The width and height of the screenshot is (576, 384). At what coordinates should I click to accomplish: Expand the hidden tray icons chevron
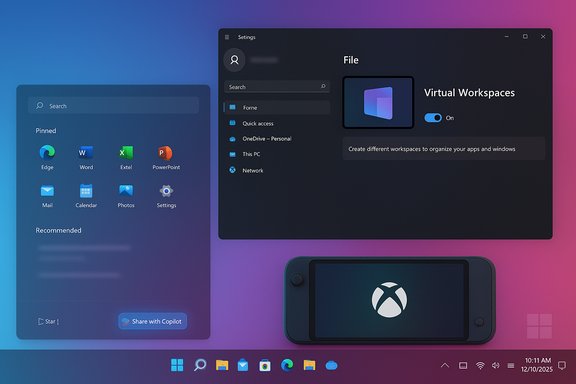pos(445,365)
